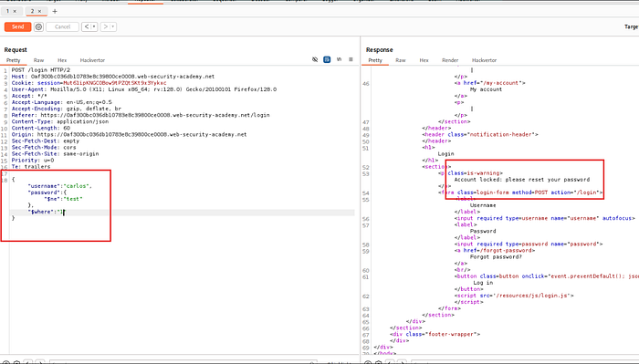Screen dimensions: 639x364
Task: Go back to the previous request in history
Action: [87, 26]
